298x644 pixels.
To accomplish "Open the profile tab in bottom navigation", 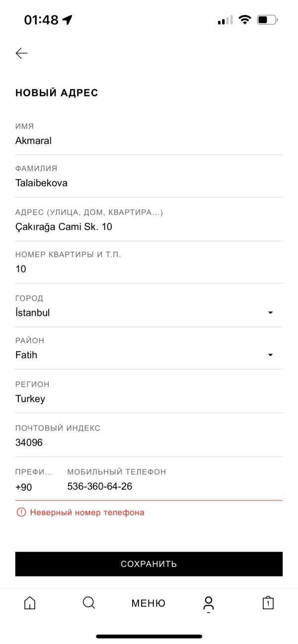I will tap(208, 603).
